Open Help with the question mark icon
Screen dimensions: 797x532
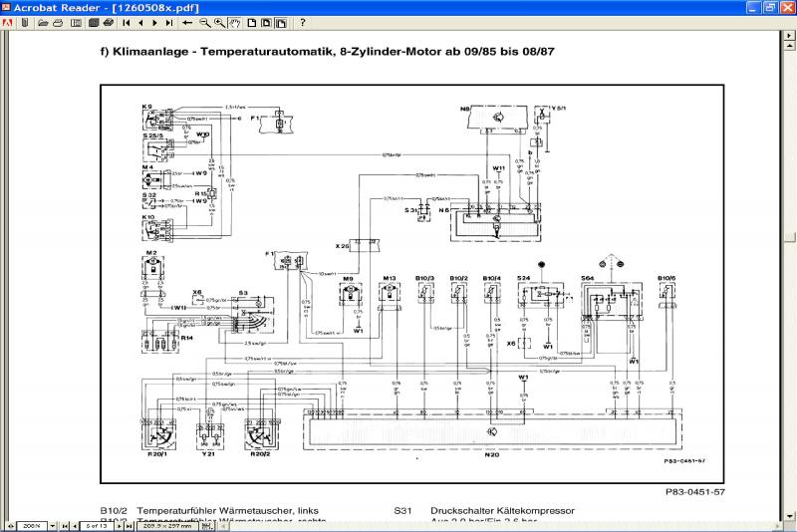[303, 22]
